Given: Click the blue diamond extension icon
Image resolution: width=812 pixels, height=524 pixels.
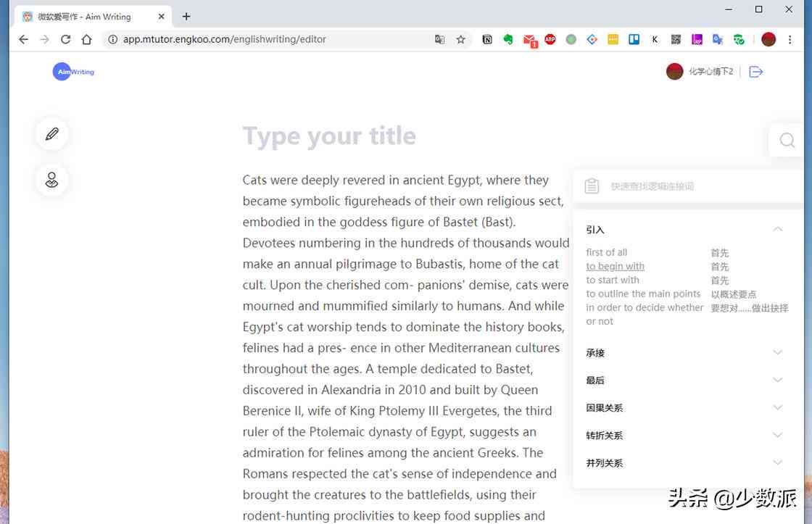Looking at the screenshot, I should pyautogui.click(x=592, y=39).
